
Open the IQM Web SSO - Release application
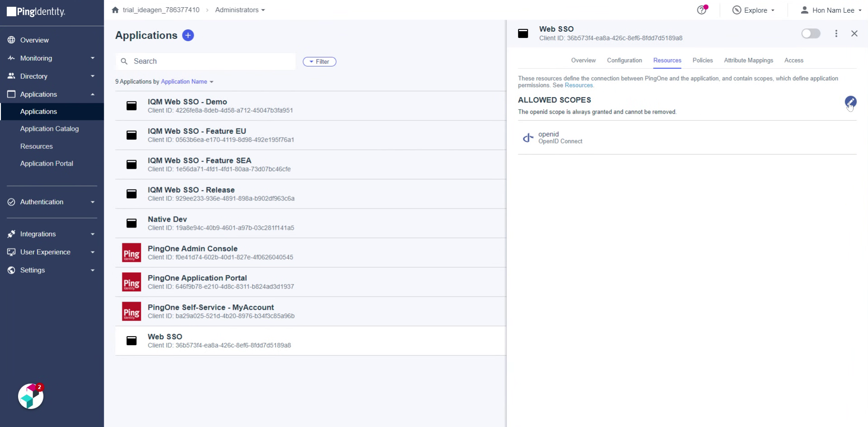(310, 194)
